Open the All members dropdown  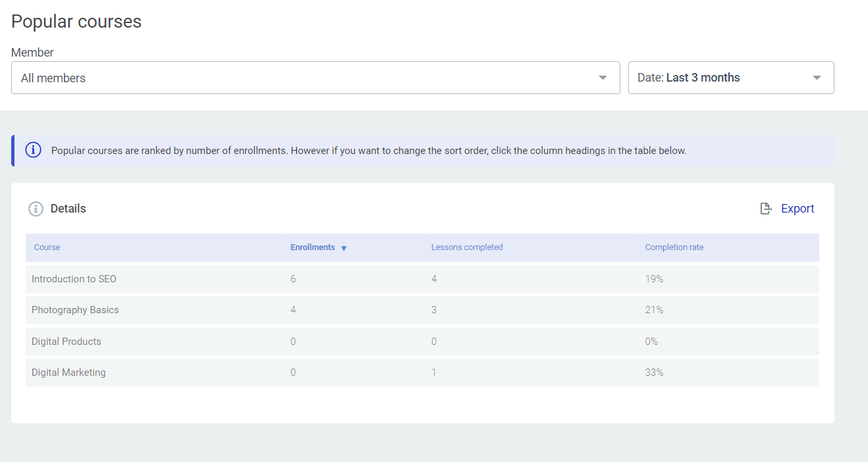coord(315,78)
